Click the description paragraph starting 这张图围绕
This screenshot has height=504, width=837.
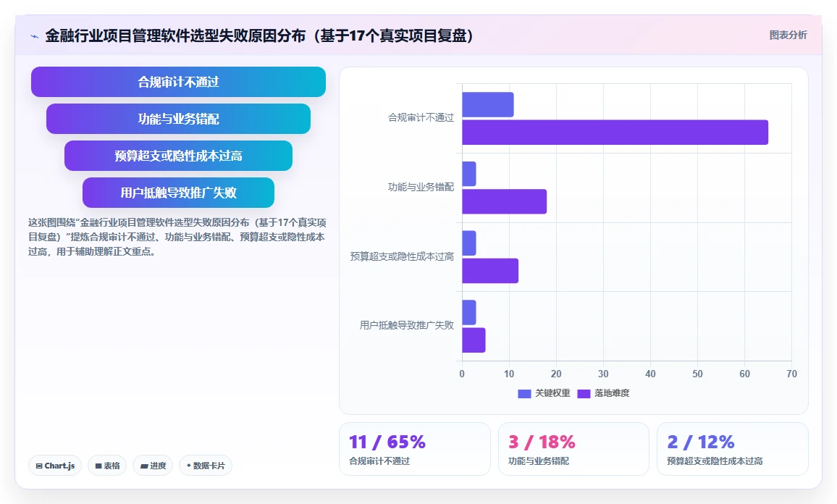coord(177,237)
